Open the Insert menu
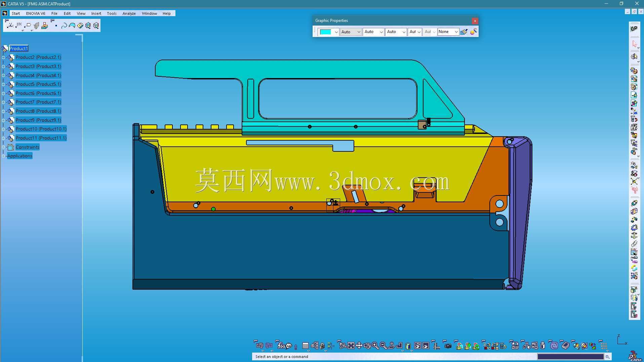Viewport: 644px width, 362px height. tap(96, 13)
